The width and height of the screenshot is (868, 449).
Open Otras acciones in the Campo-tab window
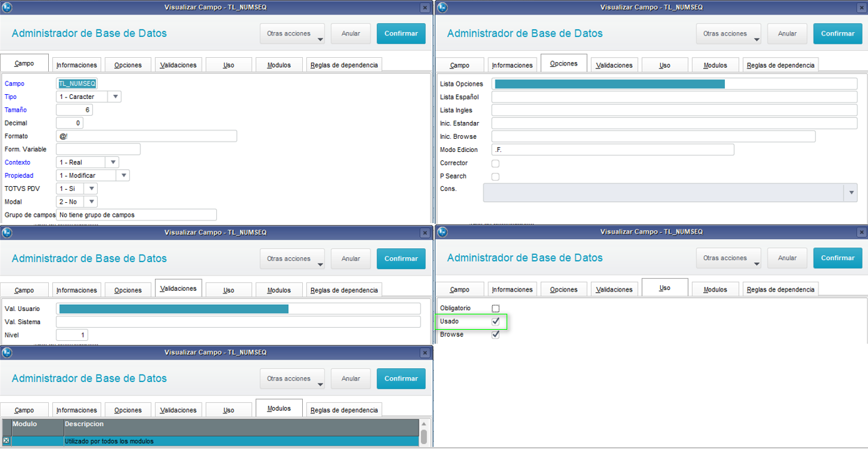coord(292,33)
